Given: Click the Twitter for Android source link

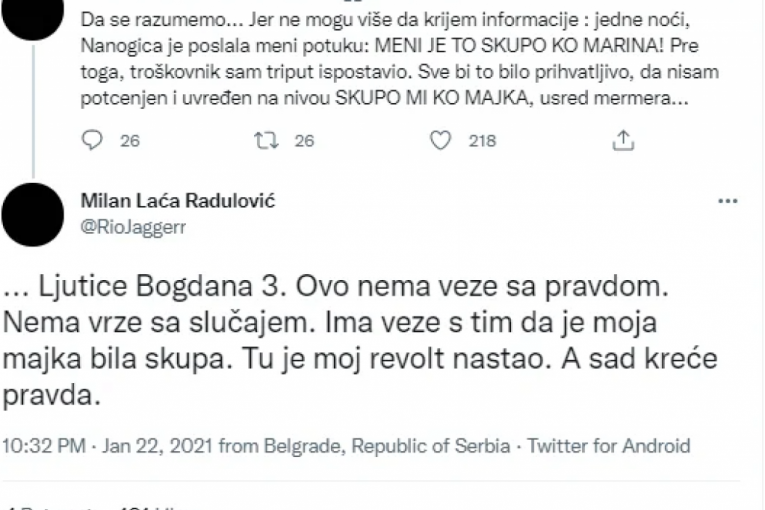Looking at the screenshot, I should coord(608,446).
